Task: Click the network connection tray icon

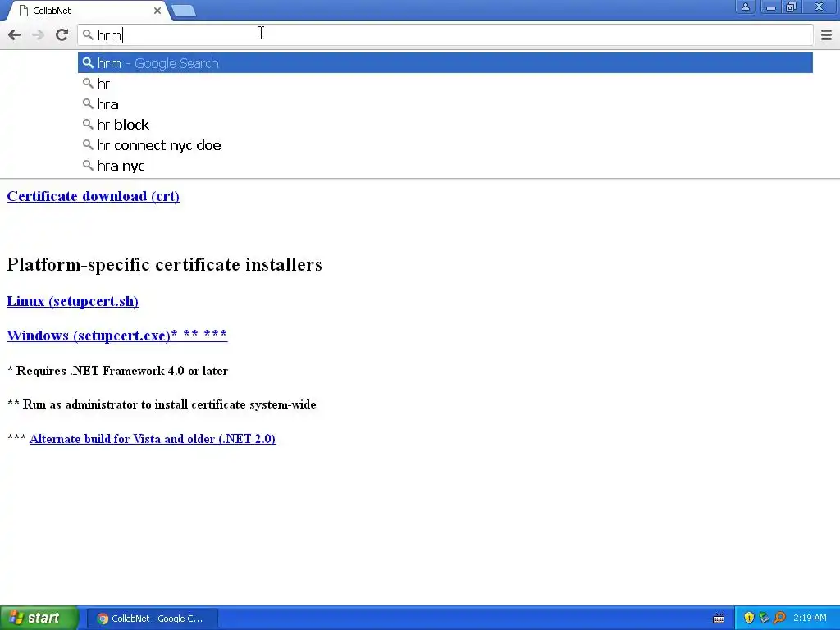Action: point(764,619)
